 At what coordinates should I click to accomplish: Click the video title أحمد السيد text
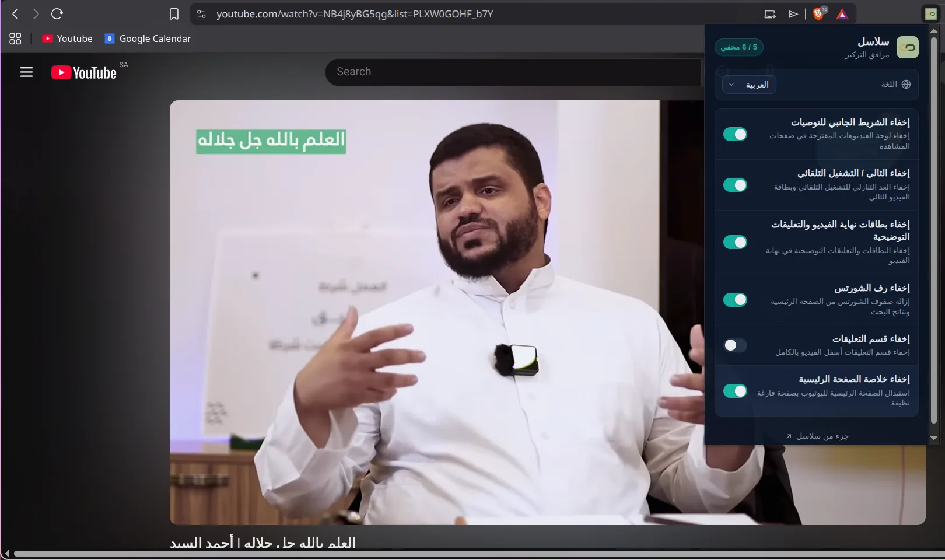click(x=201, y=543)
